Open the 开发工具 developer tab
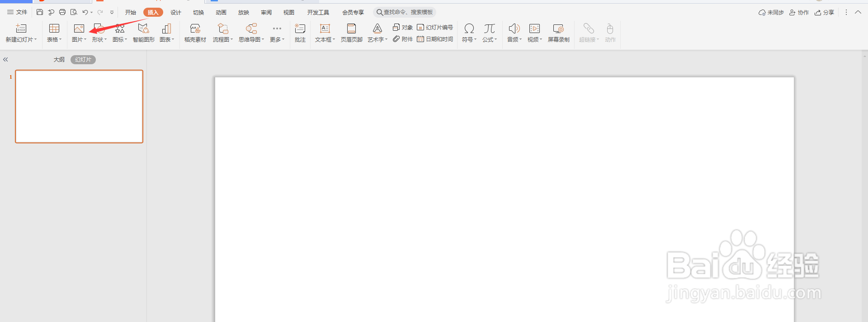 tap(318, 12)
